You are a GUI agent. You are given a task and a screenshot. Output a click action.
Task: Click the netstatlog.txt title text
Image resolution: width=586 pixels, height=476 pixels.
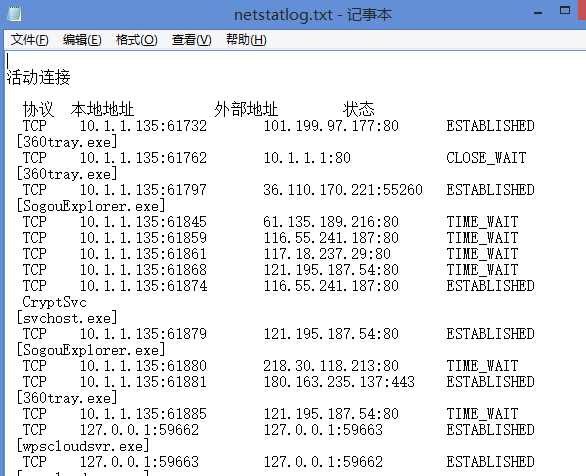point(313,15)
